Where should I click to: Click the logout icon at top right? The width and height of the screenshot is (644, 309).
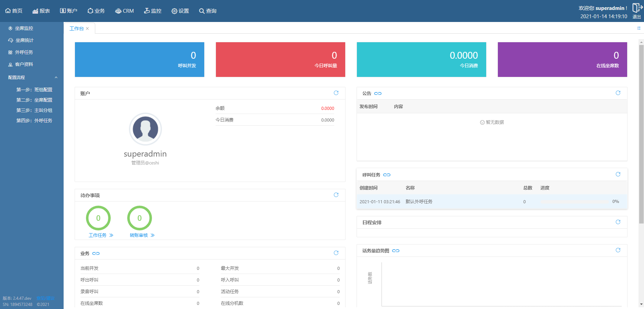pyautogui.click(x=636, y=8)
